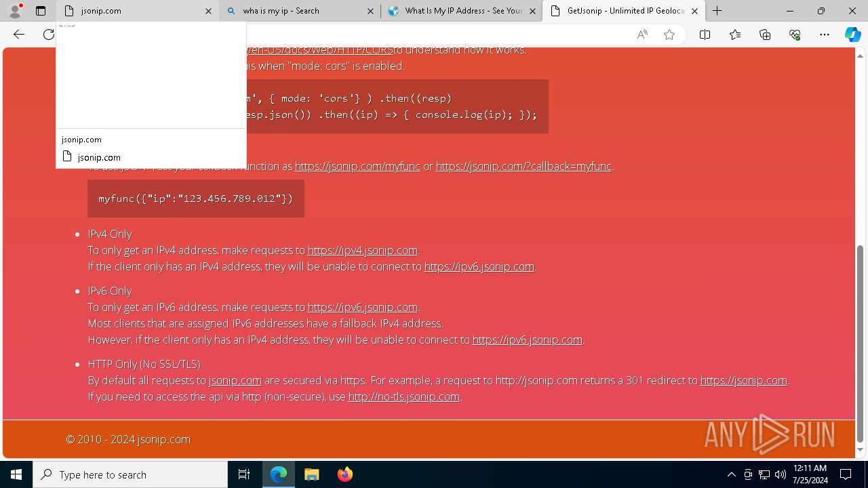The image size is (868, 488).
Task: Open jsonip.com link after 'all requests to'
Action: tap(235, 380)
